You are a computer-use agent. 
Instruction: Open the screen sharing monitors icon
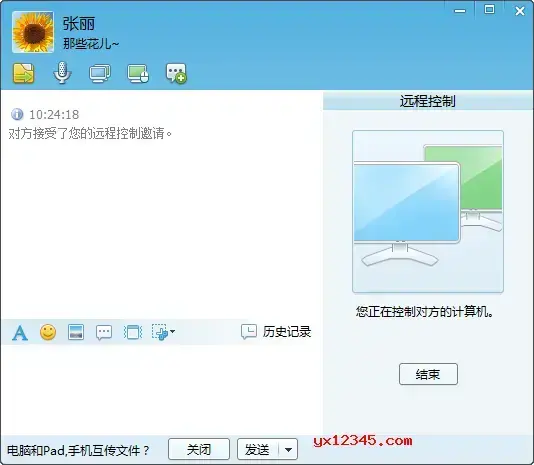coord(100,73)
